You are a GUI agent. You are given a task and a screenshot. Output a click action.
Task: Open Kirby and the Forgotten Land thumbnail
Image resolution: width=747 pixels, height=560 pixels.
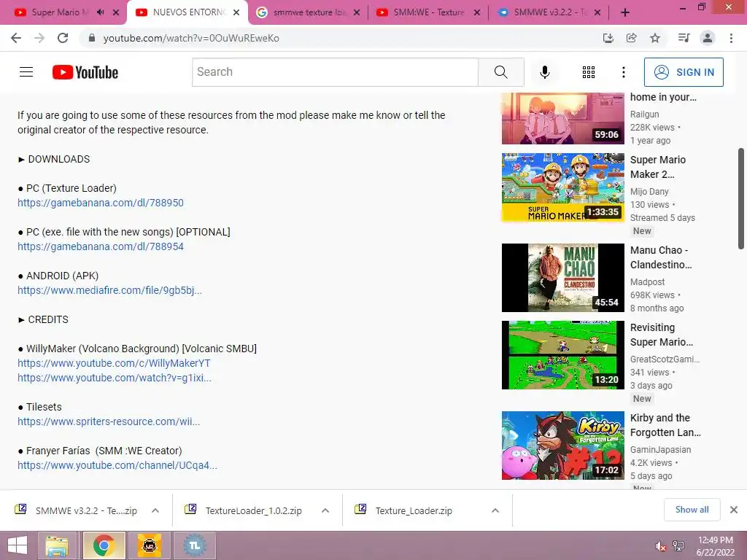tap(562, 446)
